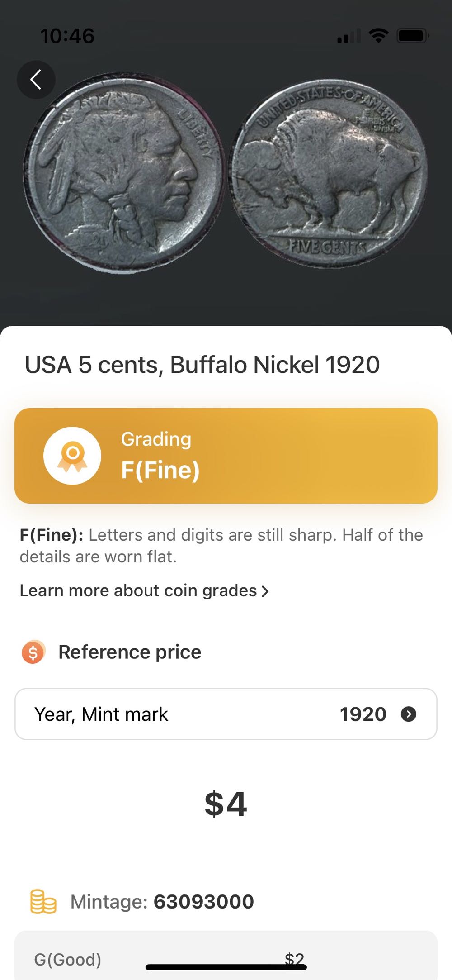This screenshot has height=980, width=452.
Task: Tap the orange dollar reference price icon
Action: 33,652
